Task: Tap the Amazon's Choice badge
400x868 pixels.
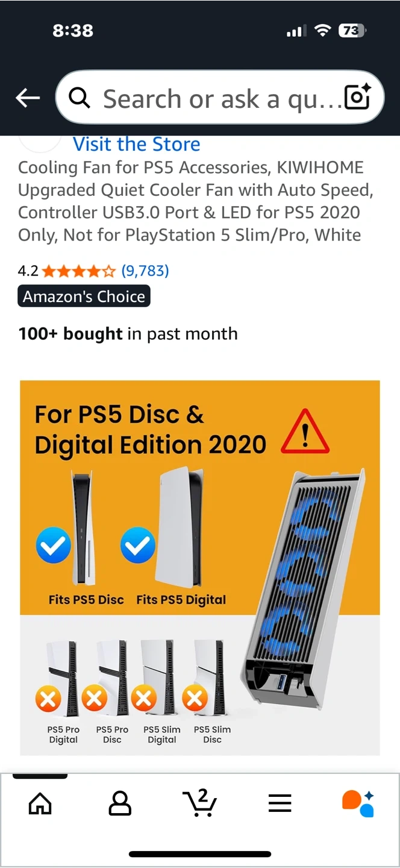Action: pos(84,297)
